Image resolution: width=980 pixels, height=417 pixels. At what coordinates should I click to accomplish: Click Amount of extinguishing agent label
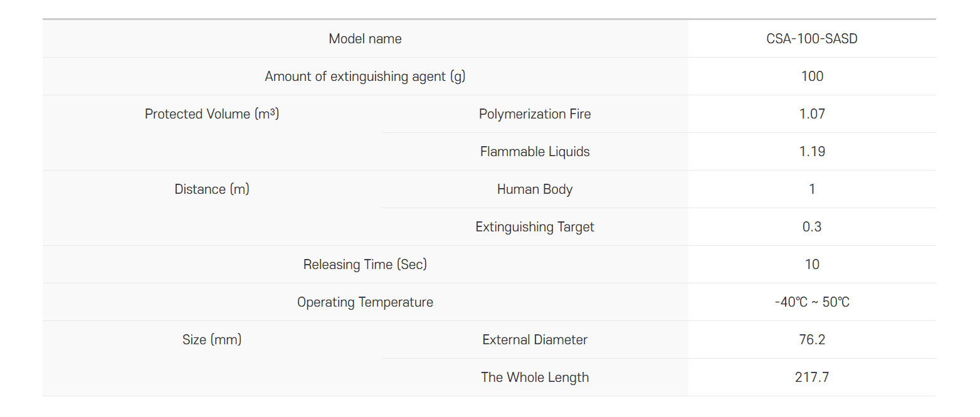(365, 77)
